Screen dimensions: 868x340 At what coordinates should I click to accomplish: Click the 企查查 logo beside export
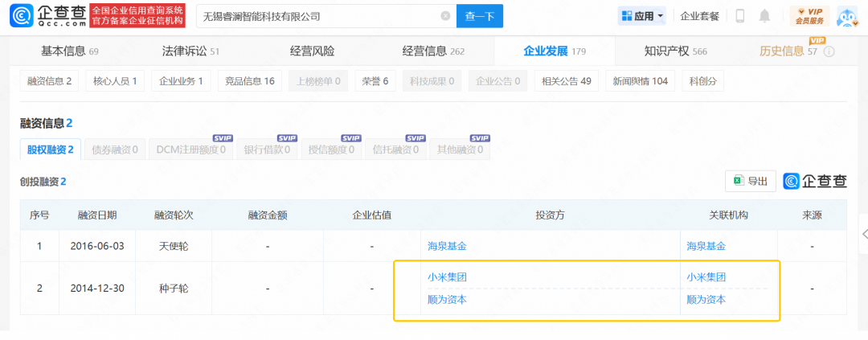(x=815, y=181)
